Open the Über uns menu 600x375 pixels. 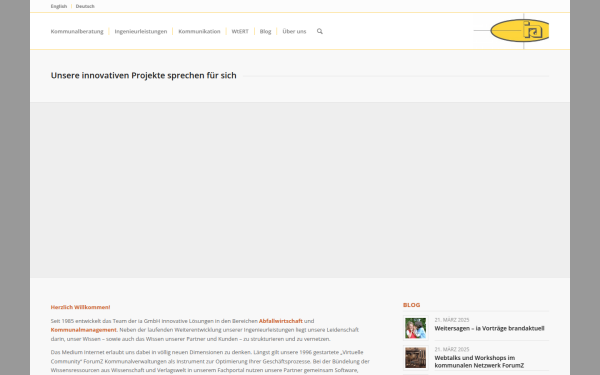(294, 31)
